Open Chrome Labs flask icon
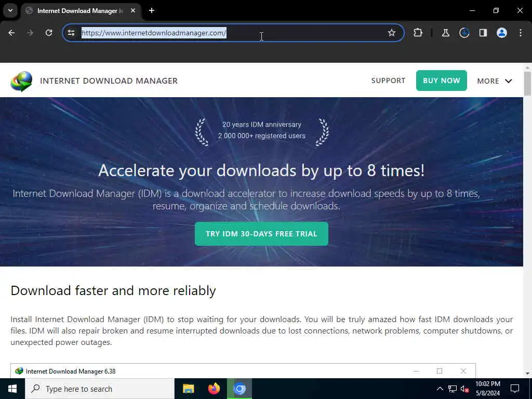Image resolution: width=532 pixels, height=399 pixels. point(445,33)
